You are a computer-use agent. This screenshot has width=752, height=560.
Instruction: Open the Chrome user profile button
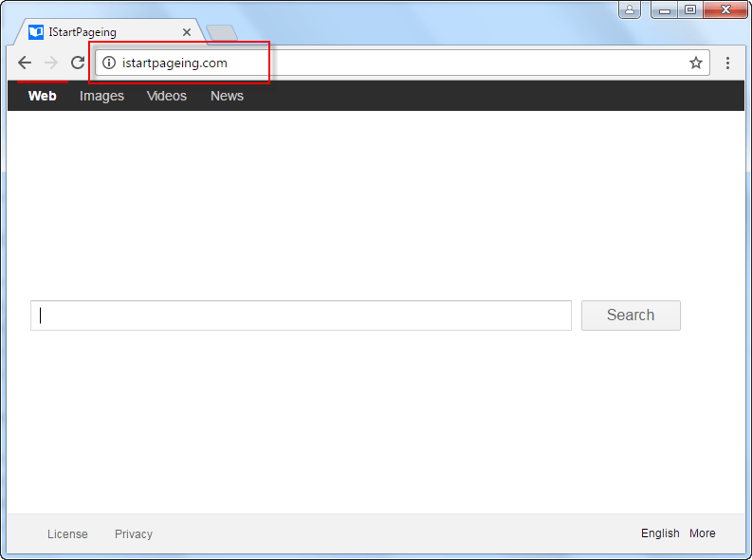(630, 9)
